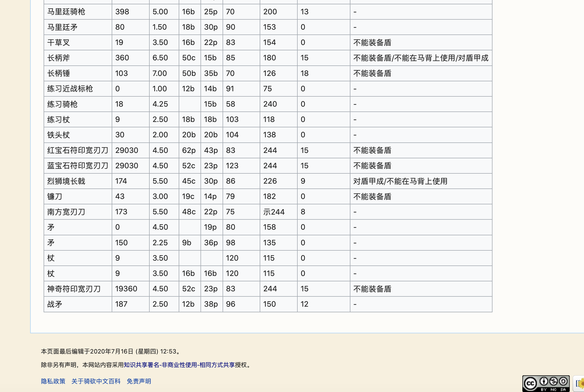The width and height of the screenshot is (584, 392).
Task: Click the 马里廷矛 name cell
Action: tap(78, 27)
